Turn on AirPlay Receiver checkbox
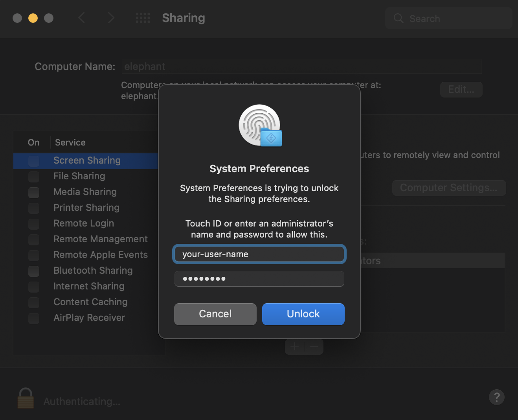518x420 pixels. (x=33, y=318)
